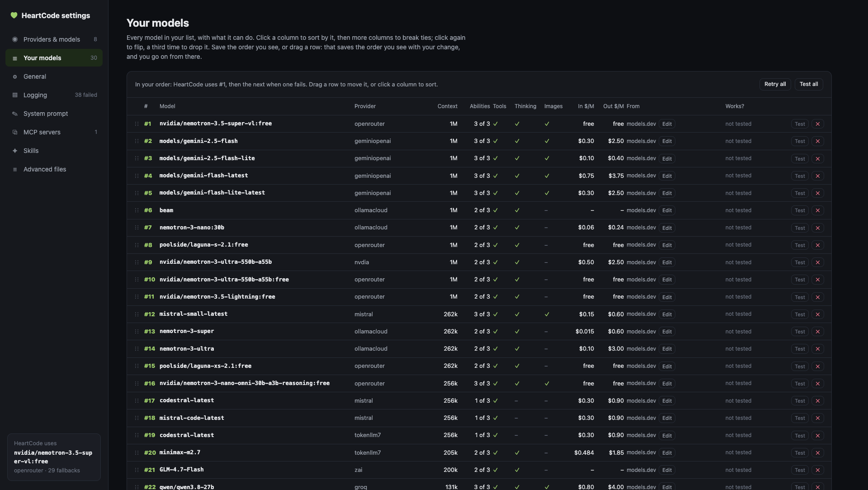Test the poolside/laguna-s-2.1:free model

point(799,245)
